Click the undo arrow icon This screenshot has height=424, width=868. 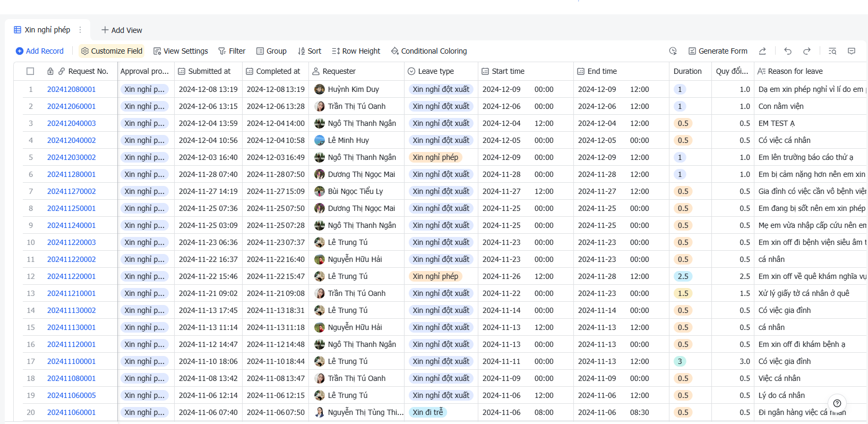coord(788,51)
